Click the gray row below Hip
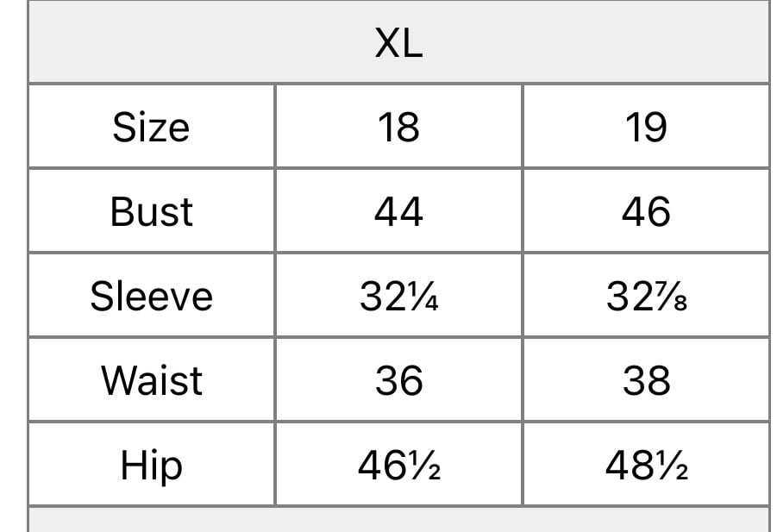This screenshot has height=532, width=777. click(x=399, y=520)
